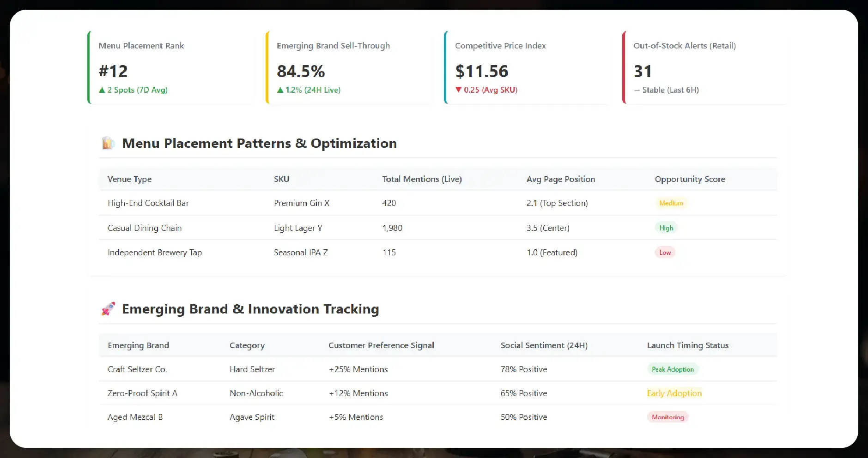Screen dimensions: 868x458
Task: Sort by Avg Page Position column header
Action: tap(560, 179)
